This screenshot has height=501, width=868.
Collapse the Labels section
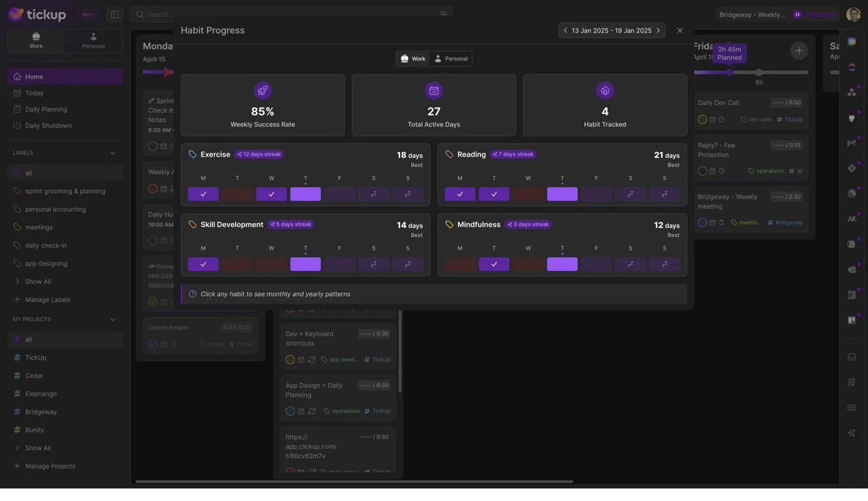click(113, 153)
